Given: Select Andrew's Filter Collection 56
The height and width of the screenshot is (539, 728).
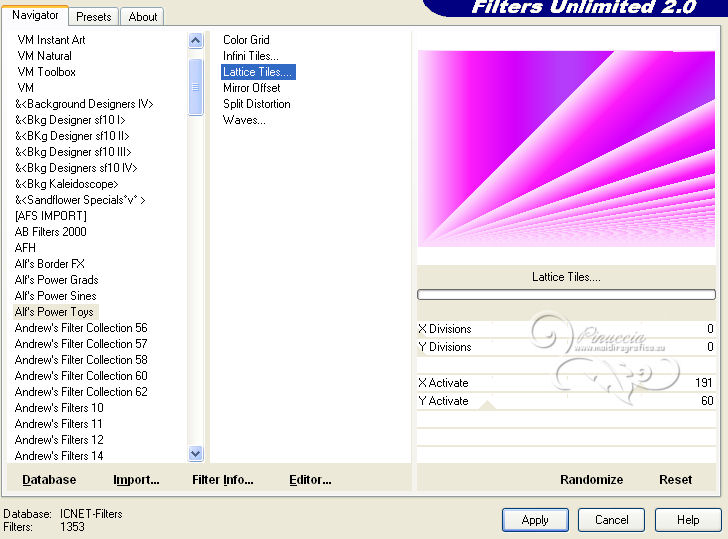Looking at the screenshot, I should point(81,328).
